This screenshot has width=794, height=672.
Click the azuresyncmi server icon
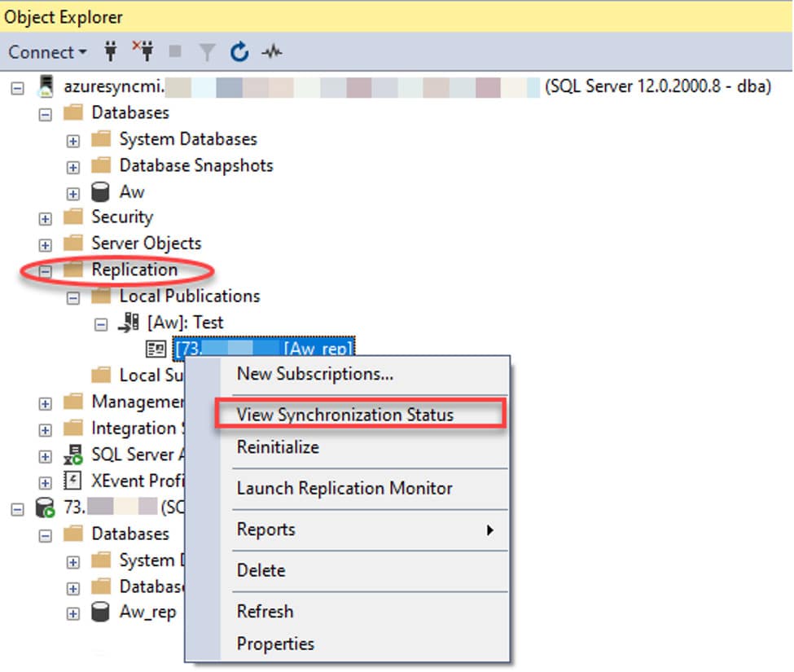pyautogui.click(x=46, y=86)
